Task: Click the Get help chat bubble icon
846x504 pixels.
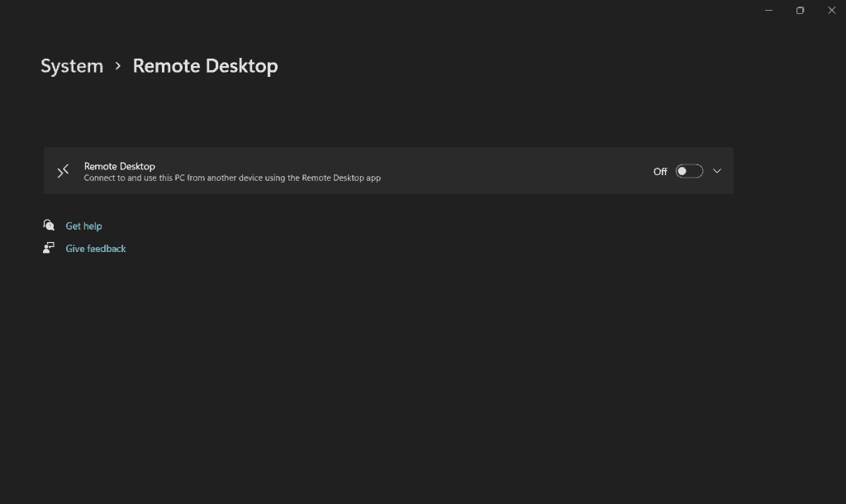Action: tap(49, 226)
